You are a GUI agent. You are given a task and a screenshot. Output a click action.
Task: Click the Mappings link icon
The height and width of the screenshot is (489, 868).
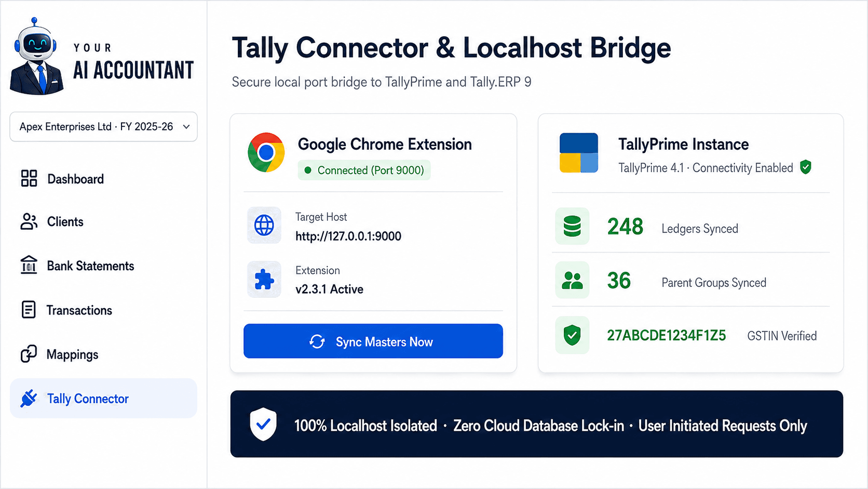[29, 354]
